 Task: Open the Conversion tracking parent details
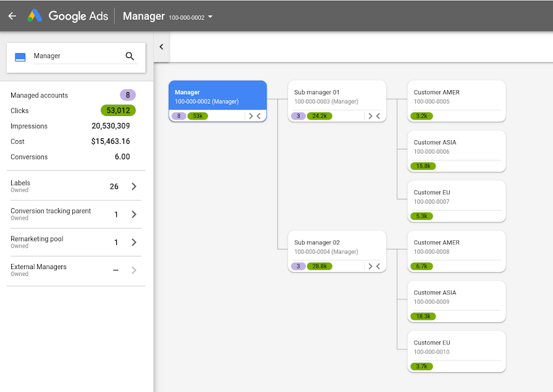[134, 214]
